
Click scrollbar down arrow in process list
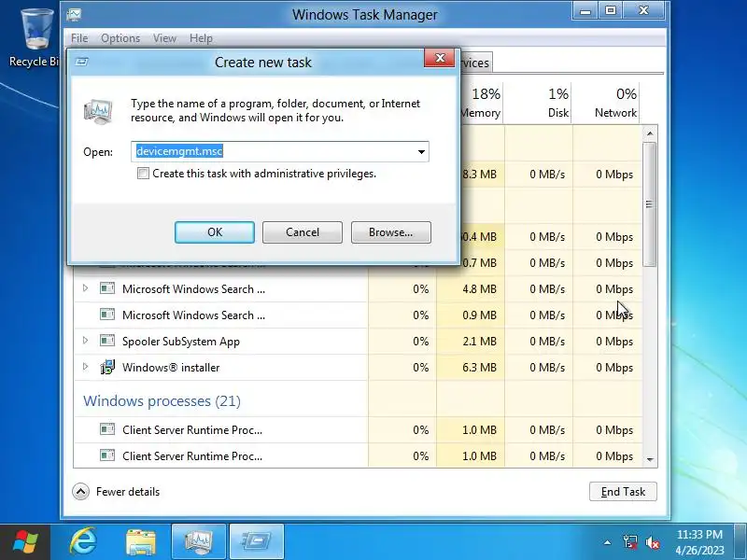[650, 459]
